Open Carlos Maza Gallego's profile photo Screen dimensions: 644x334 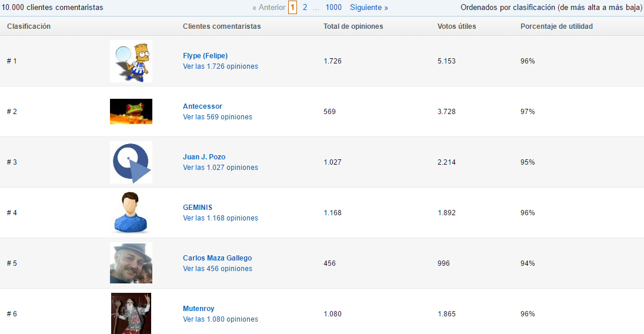pos(131,263)
